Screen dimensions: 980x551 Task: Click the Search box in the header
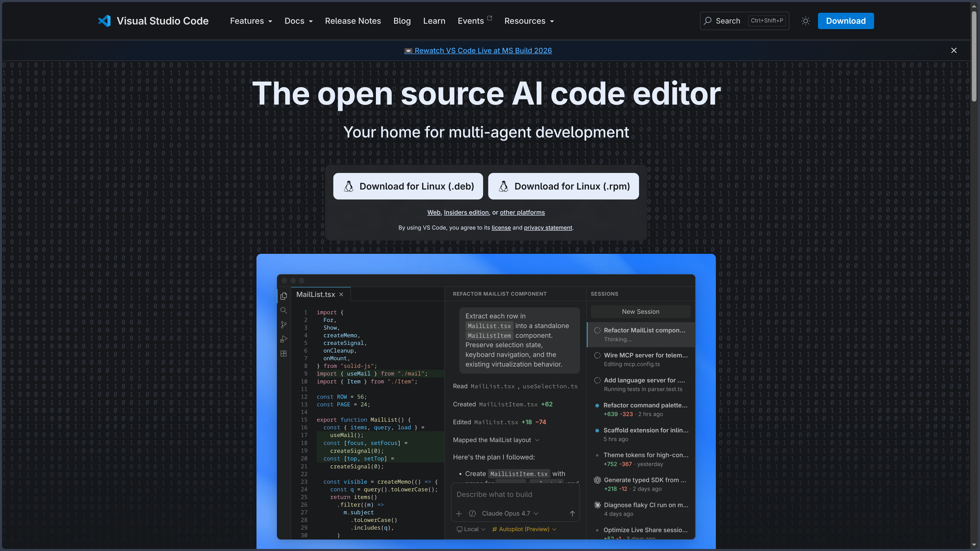tap(744, 21)
